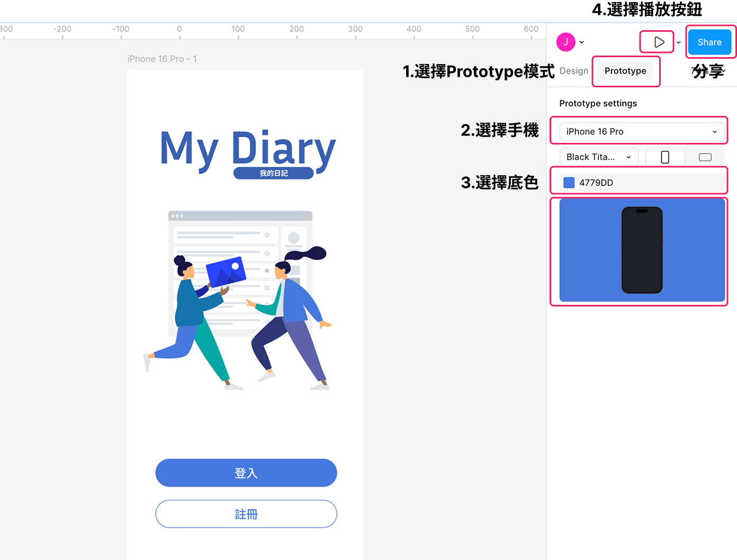Open the dropdown arrow beside the play button
Viewport: 737px width, 560px height.
(x=679, y=42)
